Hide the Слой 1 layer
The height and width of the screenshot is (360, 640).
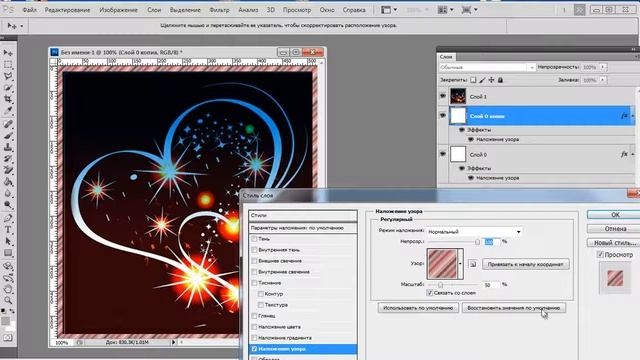pos(443,96)
